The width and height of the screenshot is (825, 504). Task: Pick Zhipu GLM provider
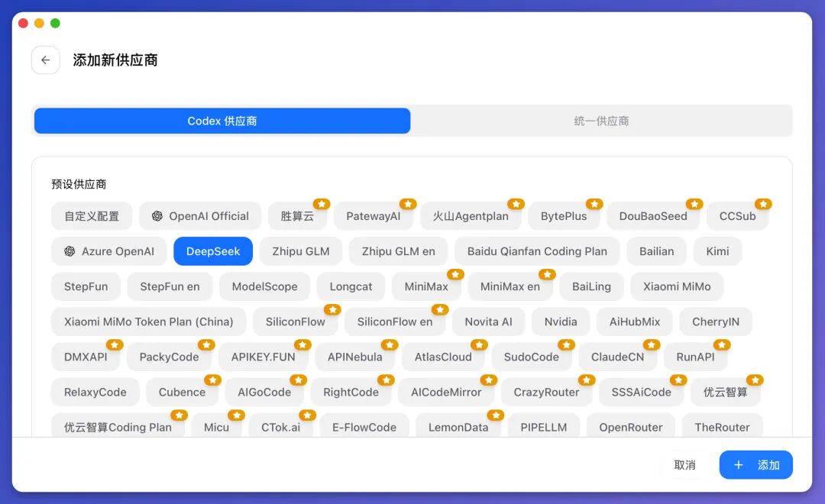tap(301, 251)
